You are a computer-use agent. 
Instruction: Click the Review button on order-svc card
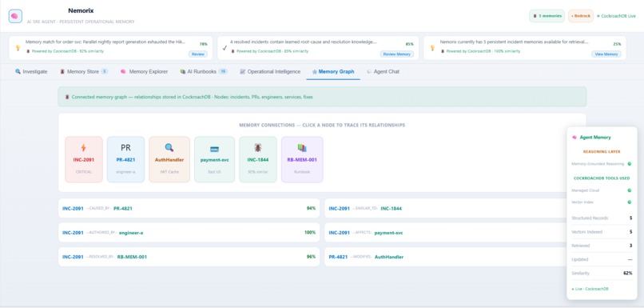coord(198,54)
